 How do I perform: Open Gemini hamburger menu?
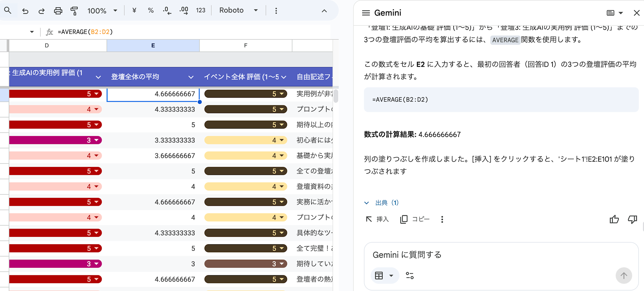click(366, 13)
